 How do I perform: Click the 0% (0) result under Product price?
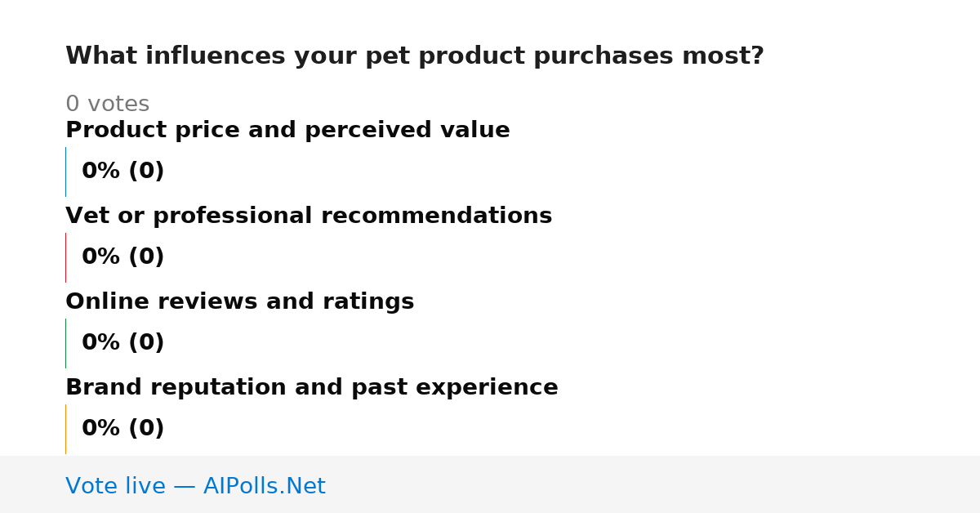click(122, 172)
